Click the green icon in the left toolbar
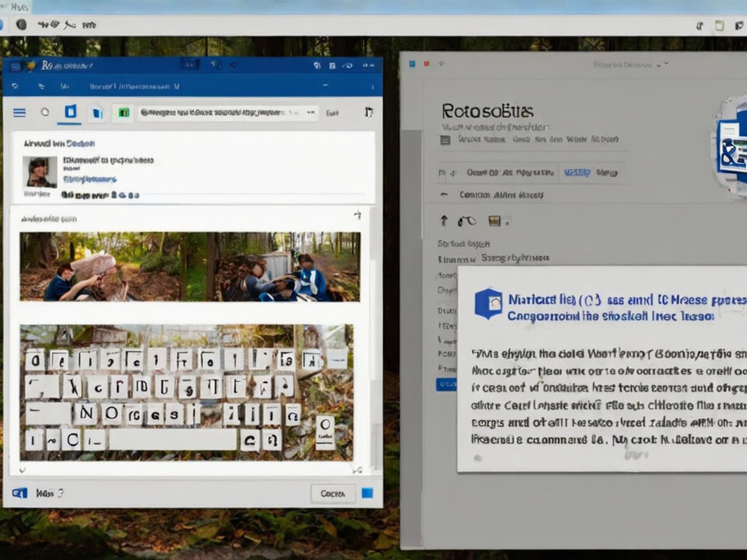This screenshot has height=560, width=747. pos(123,113)
